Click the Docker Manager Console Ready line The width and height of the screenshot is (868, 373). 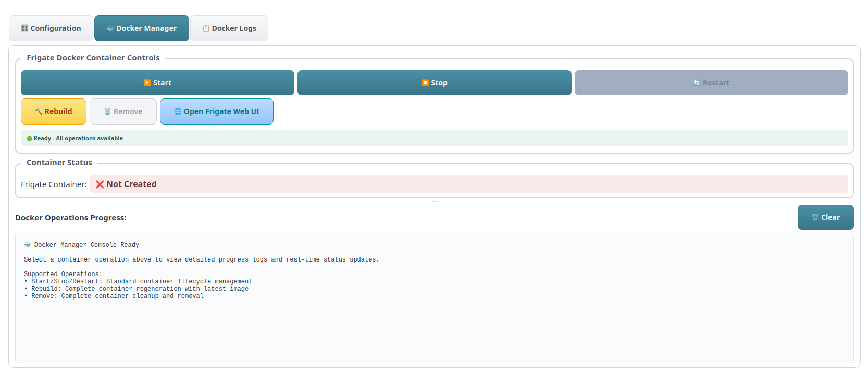[x=82, y=245]
